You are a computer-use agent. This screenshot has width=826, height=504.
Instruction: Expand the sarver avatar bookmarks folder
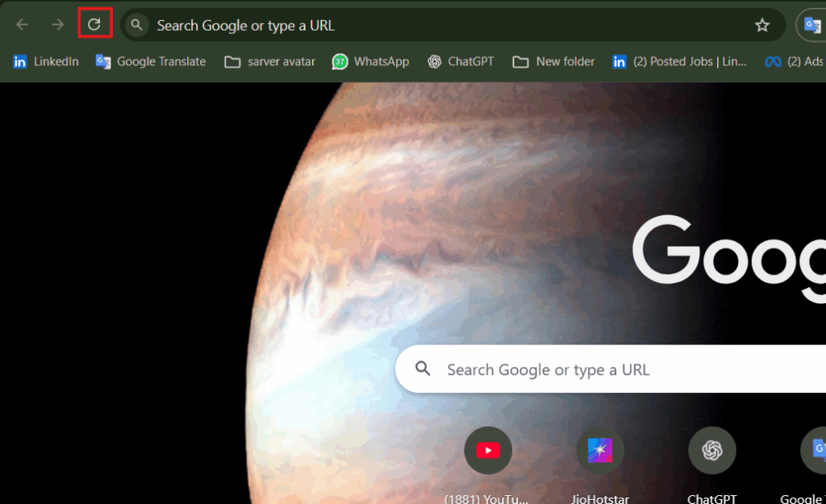click(269, 60)
